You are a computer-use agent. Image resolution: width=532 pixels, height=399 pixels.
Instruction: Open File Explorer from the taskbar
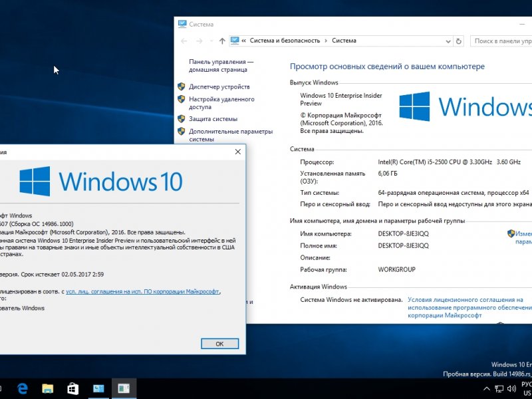47,388
